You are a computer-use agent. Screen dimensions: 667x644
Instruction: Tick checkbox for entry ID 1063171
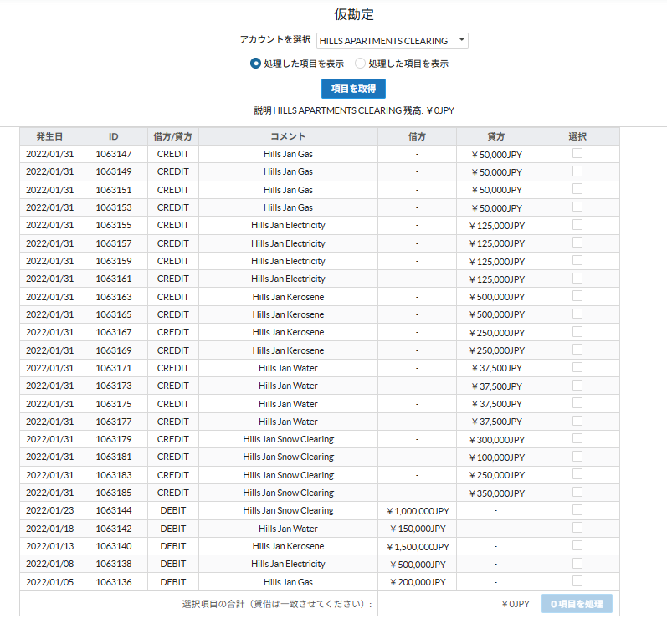577,367
